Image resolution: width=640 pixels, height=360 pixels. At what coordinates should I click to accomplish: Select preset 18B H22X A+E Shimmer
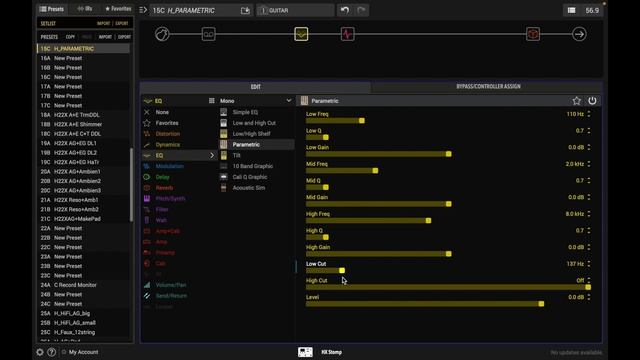tap(84, 124)
